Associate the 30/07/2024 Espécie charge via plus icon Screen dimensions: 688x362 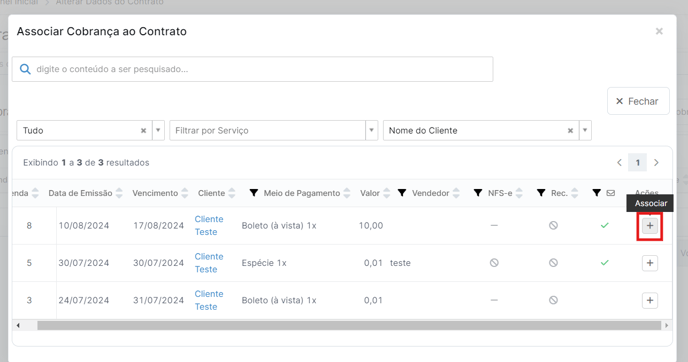(650, 263)
